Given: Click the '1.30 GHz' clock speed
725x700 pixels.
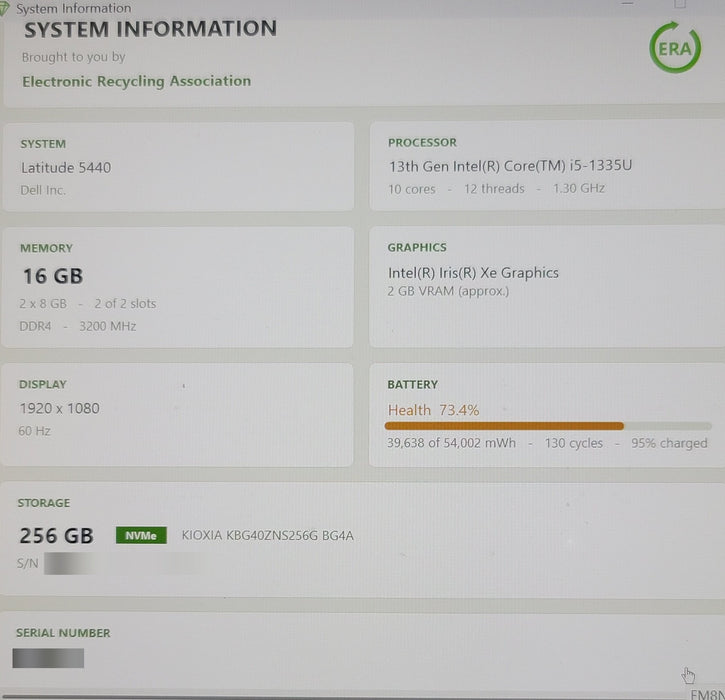Looking at the screenshot, I should 578,188.
